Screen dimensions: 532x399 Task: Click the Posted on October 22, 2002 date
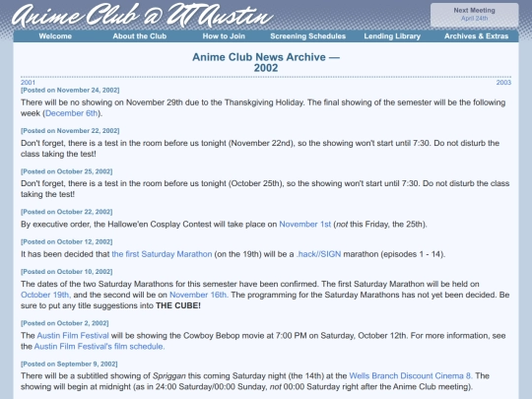(x=67, y=212)
